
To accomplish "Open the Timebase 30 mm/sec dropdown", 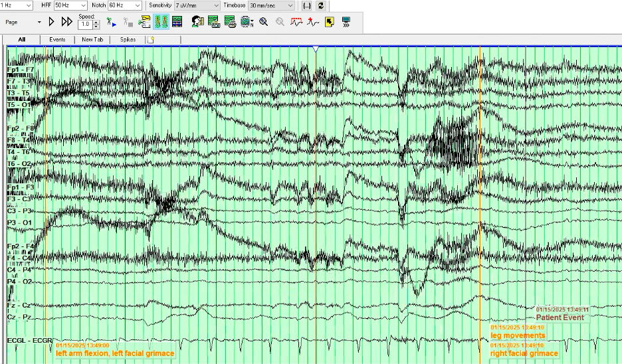I will pyautogui.click(x=271, y=5).
